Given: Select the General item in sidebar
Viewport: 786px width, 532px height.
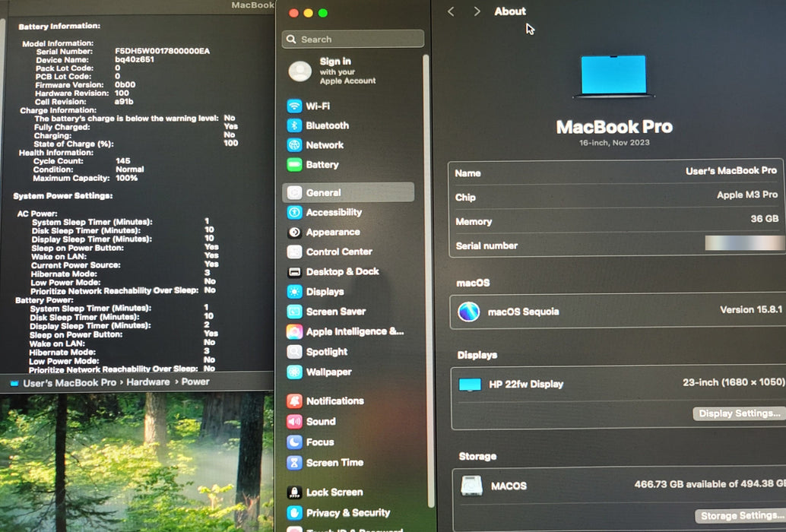Looking at the screenshot, I should (348, 192).
